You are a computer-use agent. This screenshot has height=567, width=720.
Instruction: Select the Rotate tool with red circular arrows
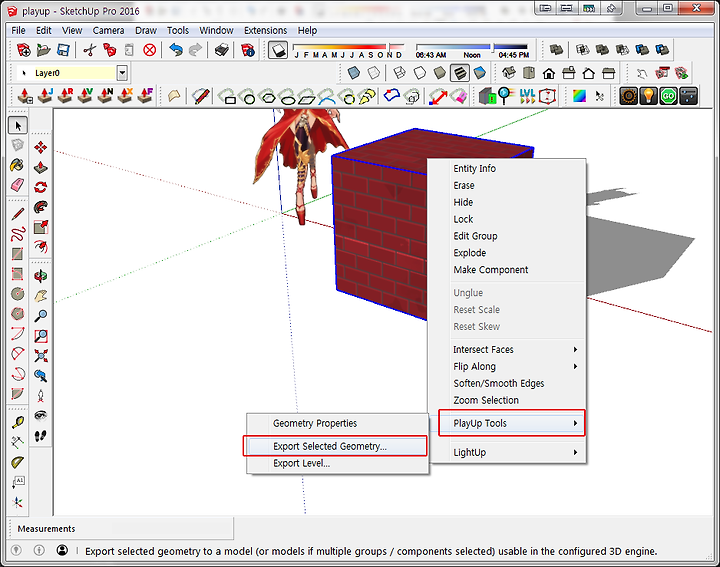[x=40, y=187]
